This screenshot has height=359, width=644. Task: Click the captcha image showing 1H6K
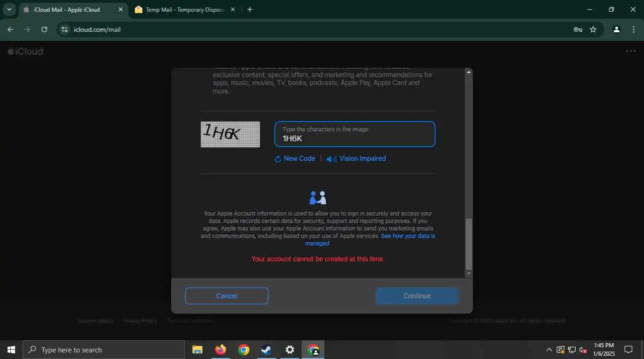tap(230, 135)
